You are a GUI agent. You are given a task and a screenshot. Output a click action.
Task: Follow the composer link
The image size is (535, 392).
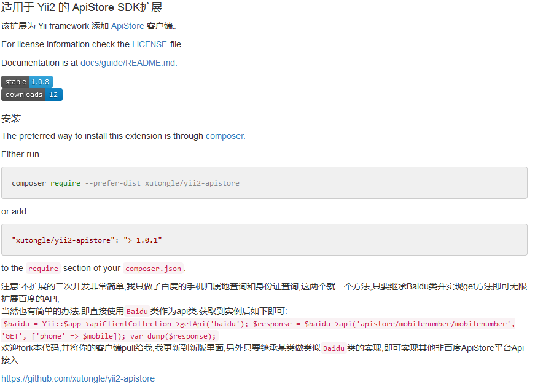(x=225, y=136)
